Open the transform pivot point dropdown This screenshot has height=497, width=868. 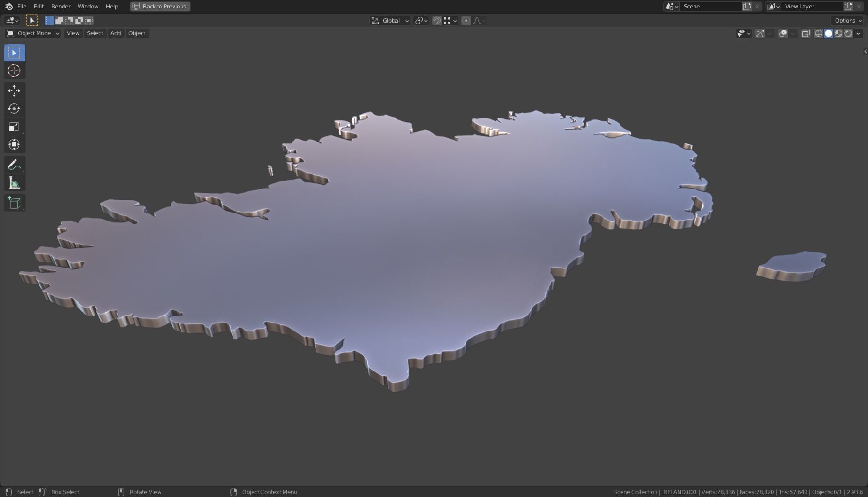click(x=421, y=20)
